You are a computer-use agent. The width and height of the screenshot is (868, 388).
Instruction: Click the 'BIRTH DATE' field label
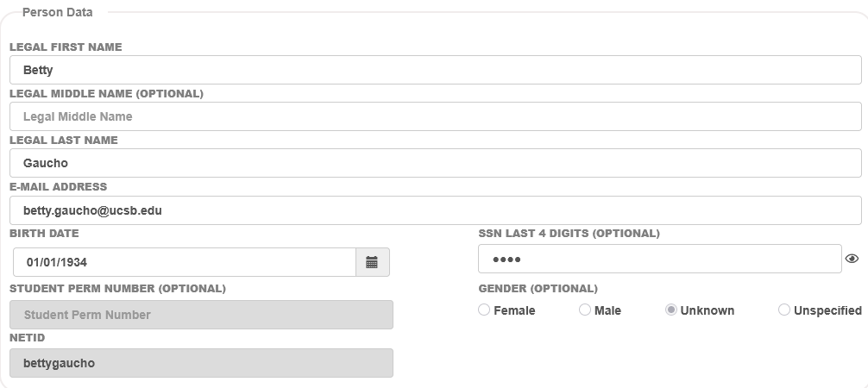click(44, 234)
